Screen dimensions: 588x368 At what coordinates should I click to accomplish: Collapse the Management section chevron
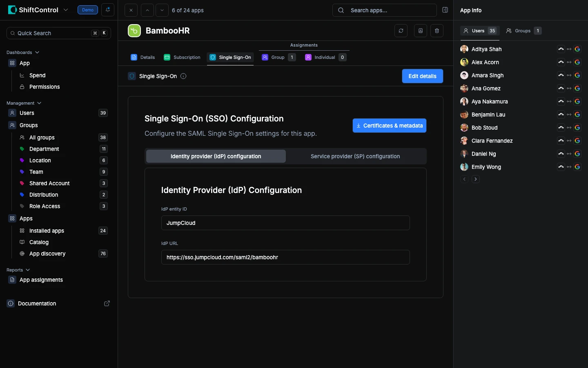[39, 103]
